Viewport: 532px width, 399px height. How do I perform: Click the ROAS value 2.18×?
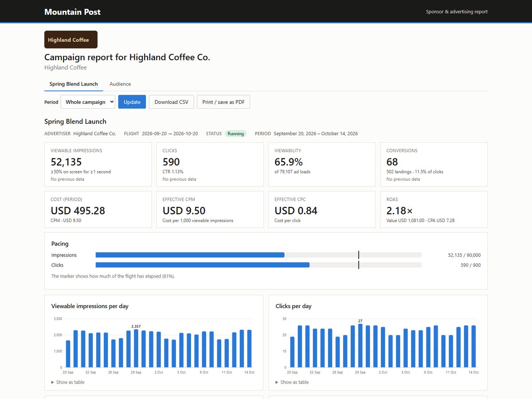click(x=399, y=211)
